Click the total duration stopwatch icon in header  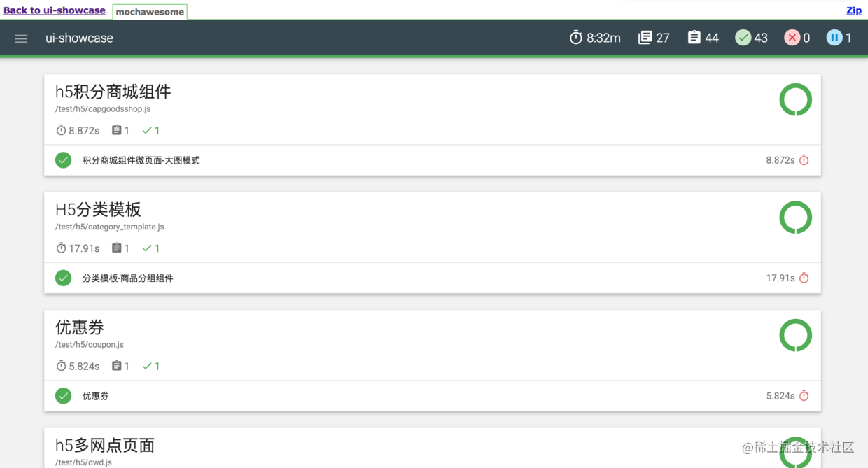[576, 38]
